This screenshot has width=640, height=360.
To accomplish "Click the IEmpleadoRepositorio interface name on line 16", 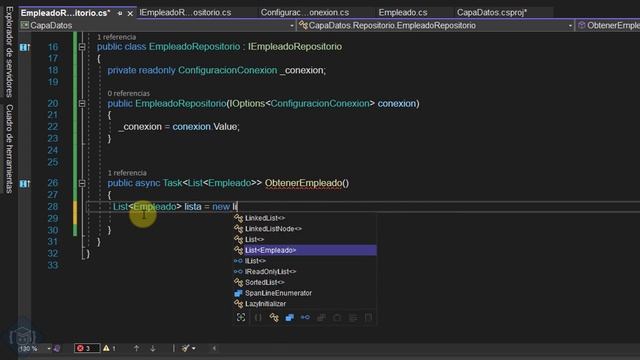I will [x=295, y=47].
